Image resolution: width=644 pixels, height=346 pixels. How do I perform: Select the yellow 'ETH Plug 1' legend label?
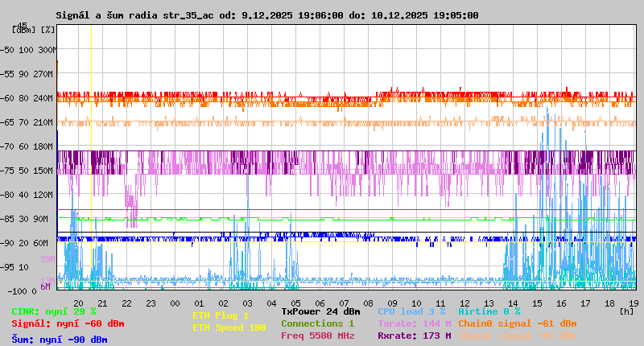221,315
